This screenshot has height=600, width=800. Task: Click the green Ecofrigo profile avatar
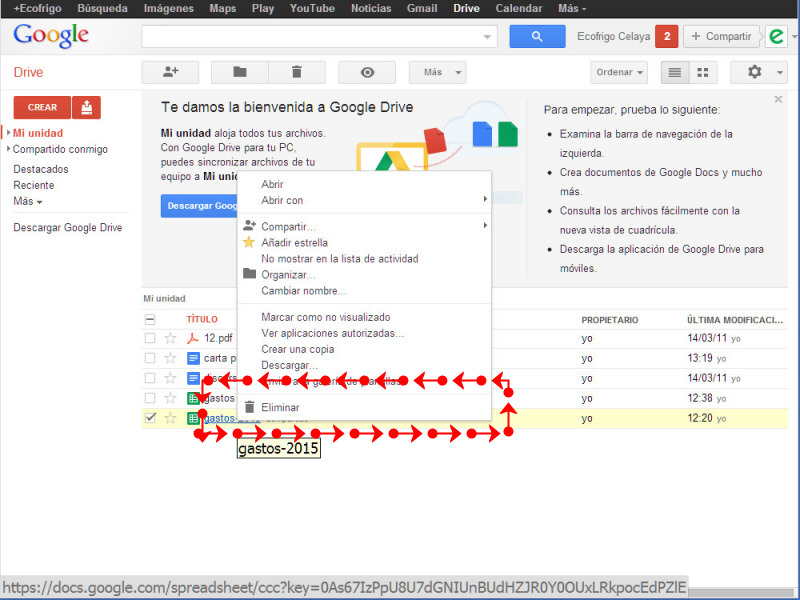[x=777, y=36]
